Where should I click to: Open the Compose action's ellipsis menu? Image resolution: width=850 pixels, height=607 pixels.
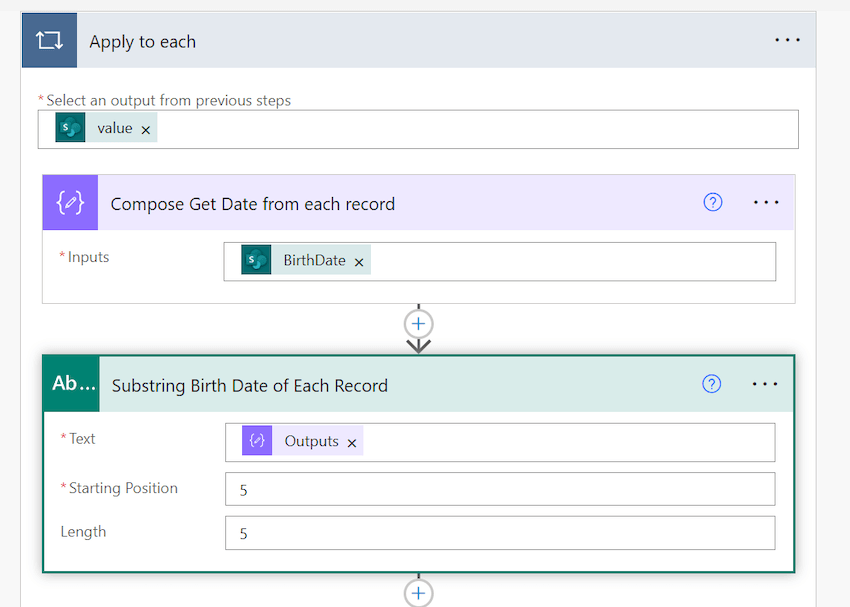[766, 202]
